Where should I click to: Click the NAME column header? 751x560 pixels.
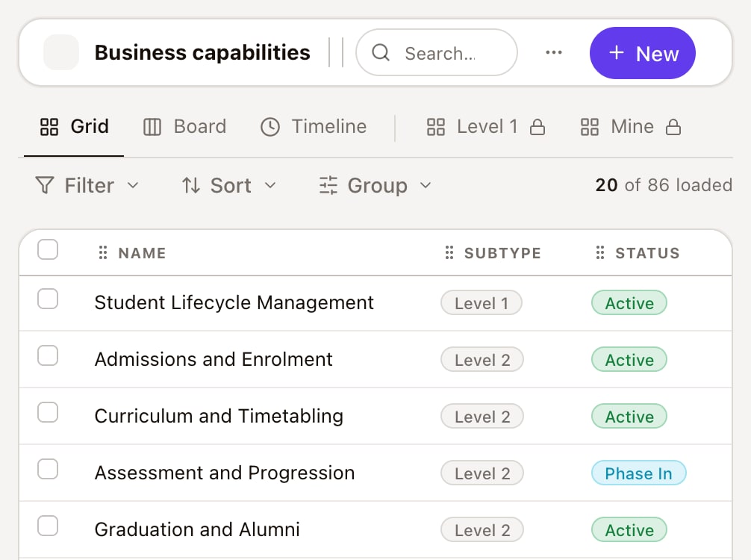coord(142,253)
